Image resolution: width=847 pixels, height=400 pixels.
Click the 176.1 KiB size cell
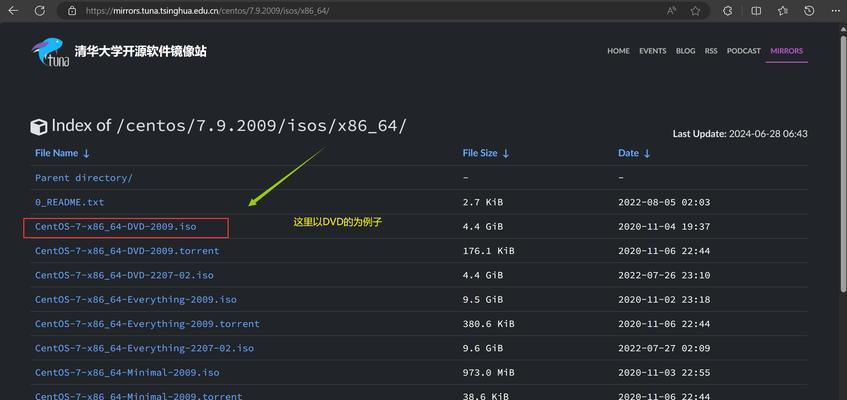click(488, 251)
